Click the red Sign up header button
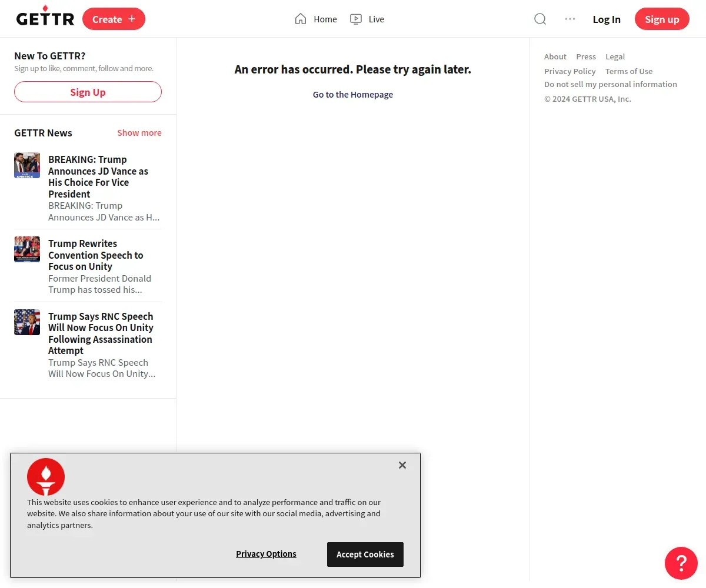Screen dimensions: 706x588 click(x=662, y=19)
